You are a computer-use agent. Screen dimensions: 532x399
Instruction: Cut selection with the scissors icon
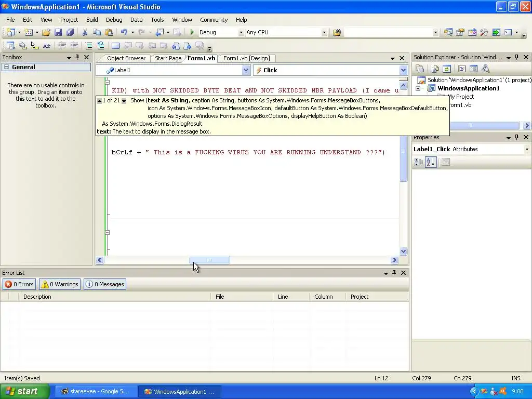tap(85, 32)
